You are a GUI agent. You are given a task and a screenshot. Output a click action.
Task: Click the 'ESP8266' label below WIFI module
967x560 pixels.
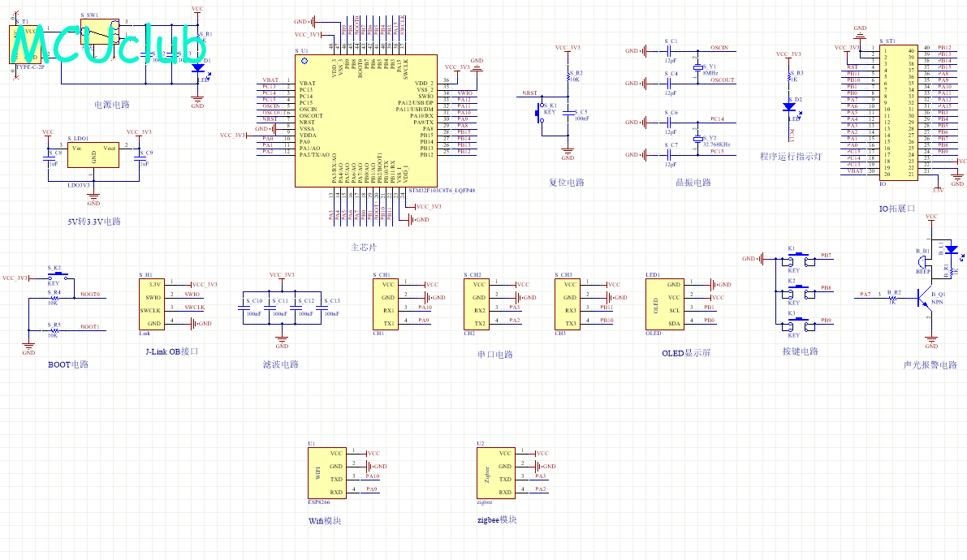point(319,502)
